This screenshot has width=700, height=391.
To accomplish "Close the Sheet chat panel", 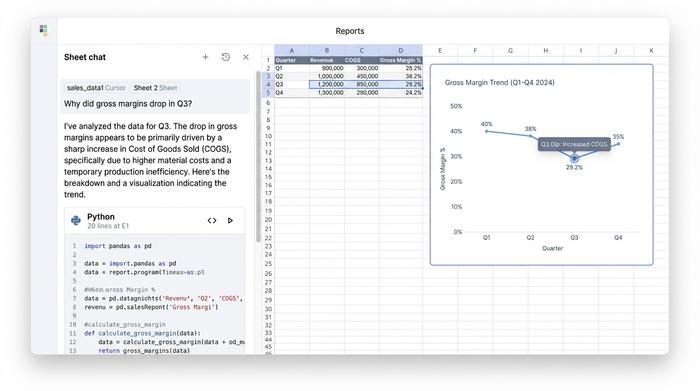I will [x=246, y=57].
